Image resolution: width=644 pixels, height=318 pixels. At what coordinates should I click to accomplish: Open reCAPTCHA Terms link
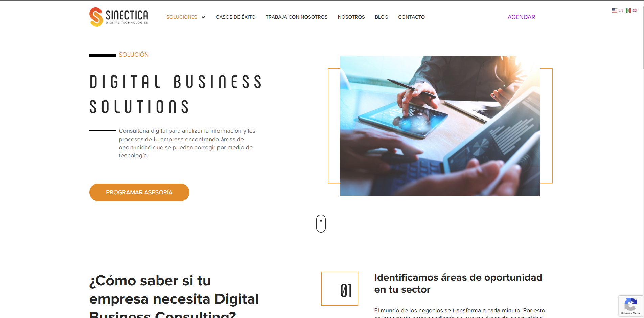pyautogui.click(x=636, y=313)
